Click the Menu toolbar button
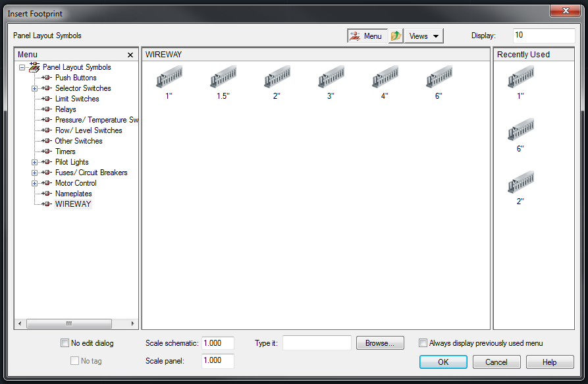The width and height of the screenshot is (588, 384). [367, 35]
